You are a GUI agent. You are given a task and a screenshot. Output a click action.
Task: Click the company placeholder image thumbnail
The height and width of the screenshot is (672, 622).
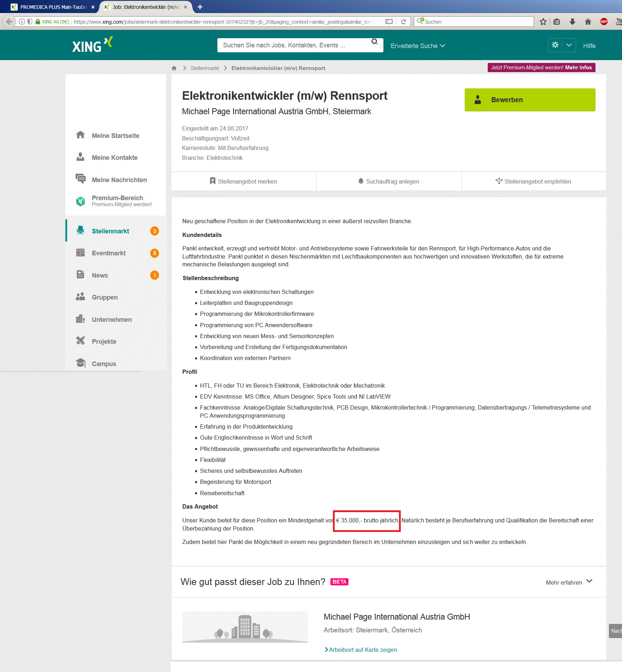(x=245, y=627)
